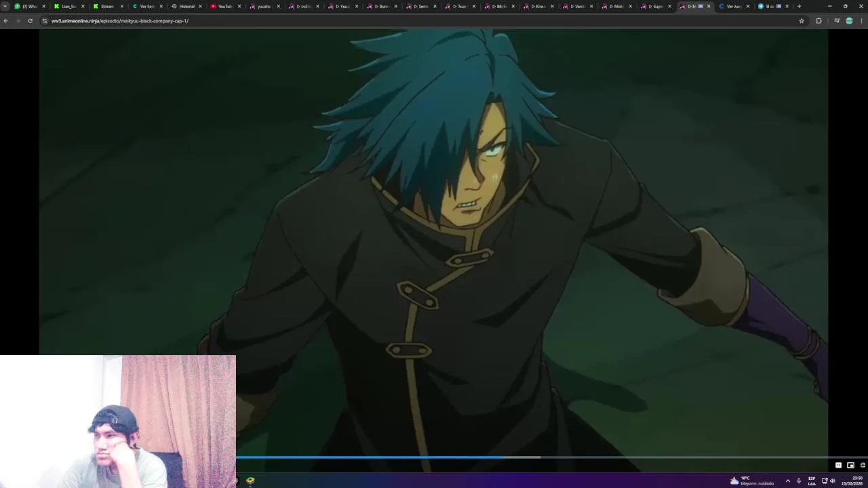
Task: Open the browser extensions menu
Action: point(818,21)
